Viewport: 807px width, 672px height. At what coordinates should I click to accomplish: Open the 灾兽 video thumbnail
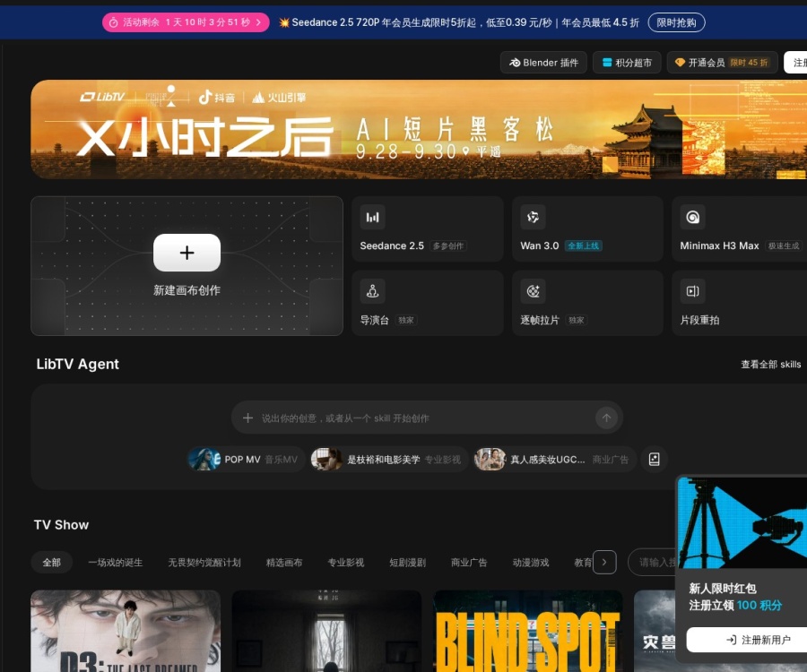(x=655, y=631)
